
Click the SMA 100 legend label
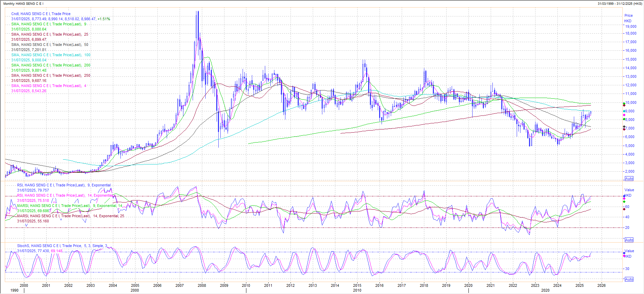point(51,55)
